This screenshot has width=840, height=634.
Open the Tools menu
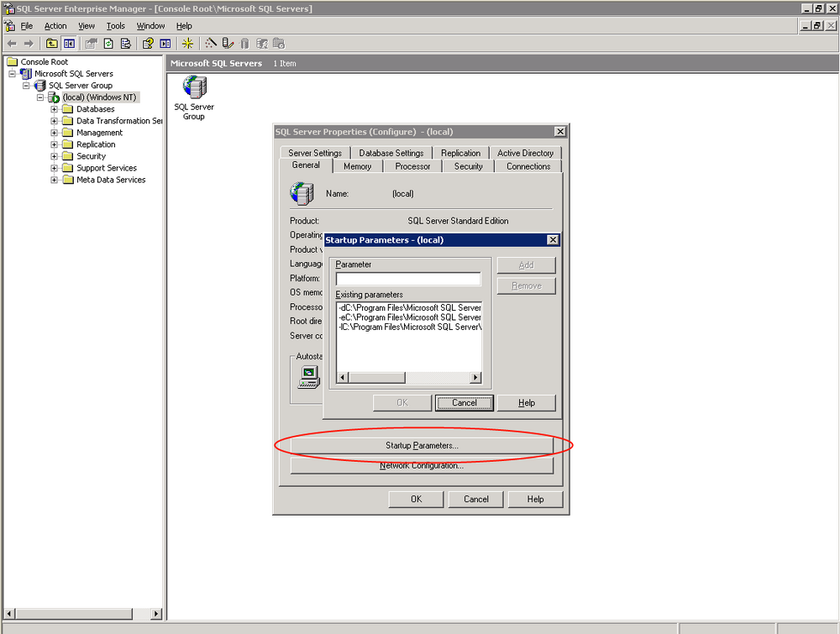point(115,26)
